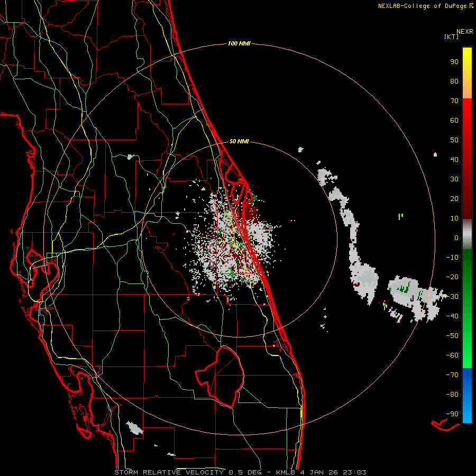Click the gray zero-velocity segment of the color bar
The image size is (476, 476).
click(x=467, y=234)
